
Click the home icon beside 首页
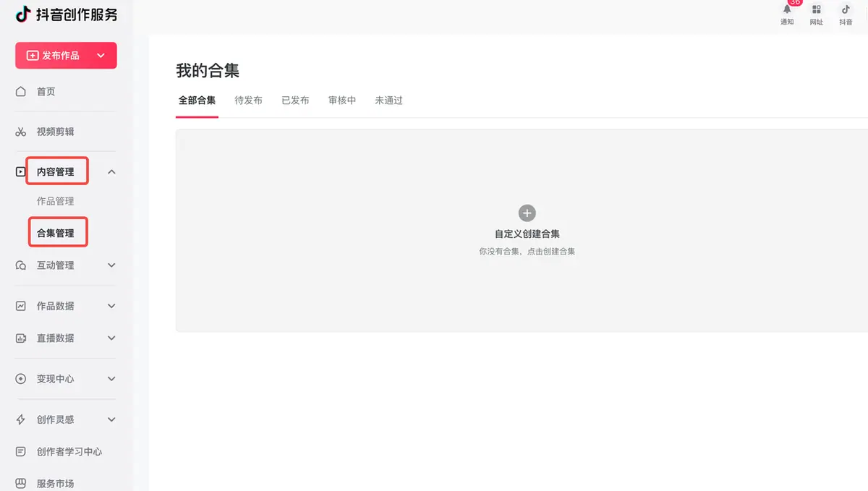(x=21, y=92)
